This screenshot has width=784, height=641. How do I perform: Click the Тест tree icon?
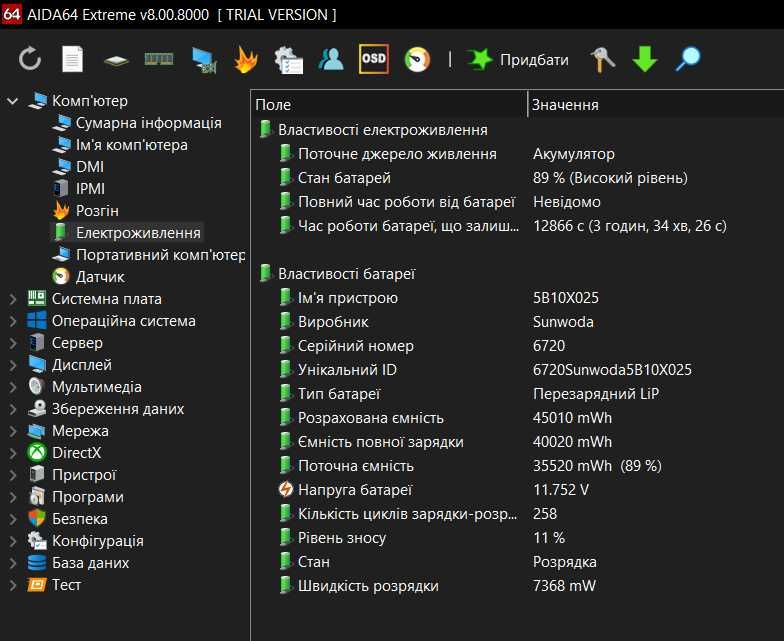coord(37,584)
